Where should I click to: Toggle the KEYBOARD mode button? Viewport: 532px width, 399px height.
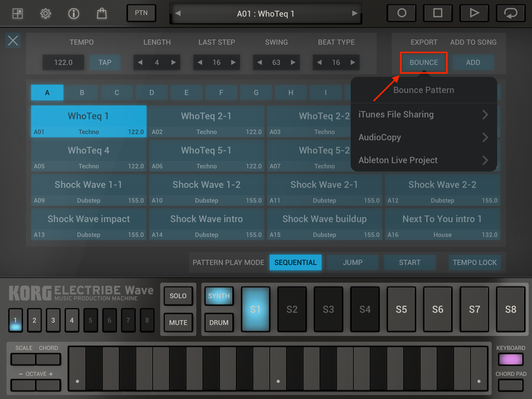[x=511, y=359]
